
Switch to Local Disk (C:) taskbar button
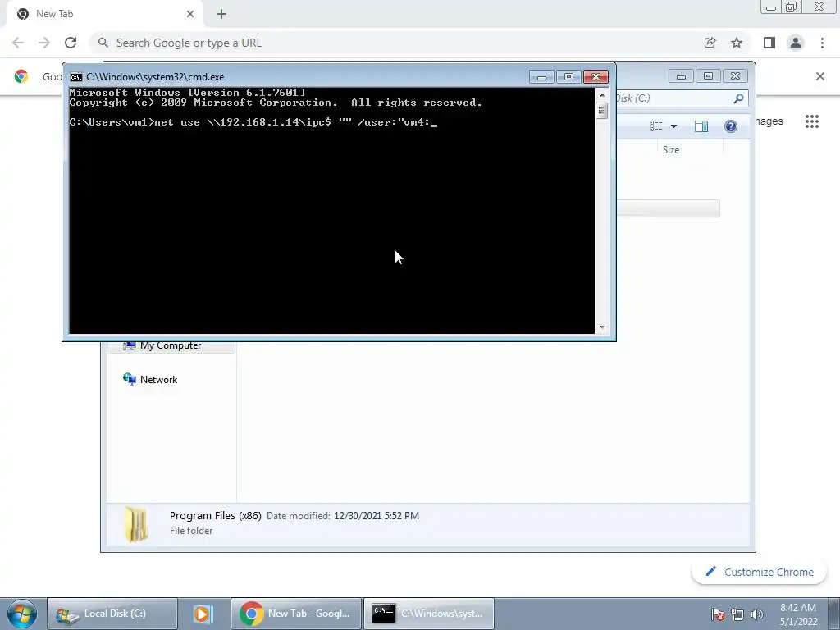[112, 614]
